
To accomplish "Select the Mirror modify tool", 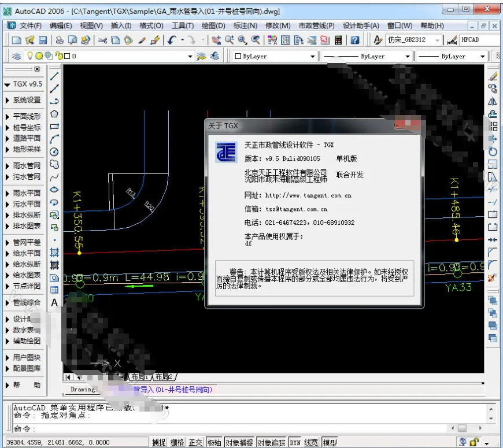I will tap(493, 102).
